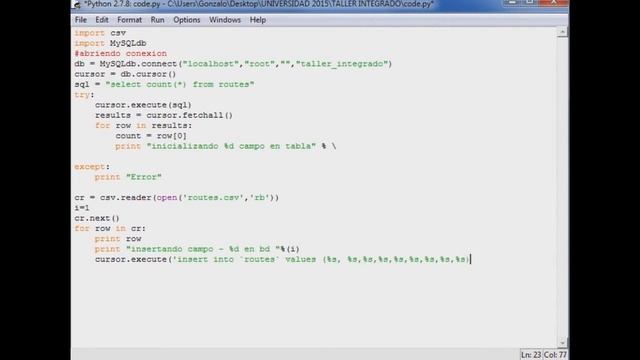This screenshot has width=640, height=360.
Task: Open the Edit menu
Action: pyautogui.click(x=102, y=20)
